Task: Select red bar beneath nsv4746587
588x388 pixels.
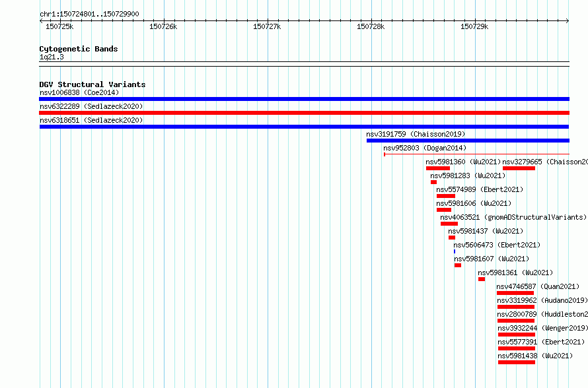Action: click(x=515, y=293)
